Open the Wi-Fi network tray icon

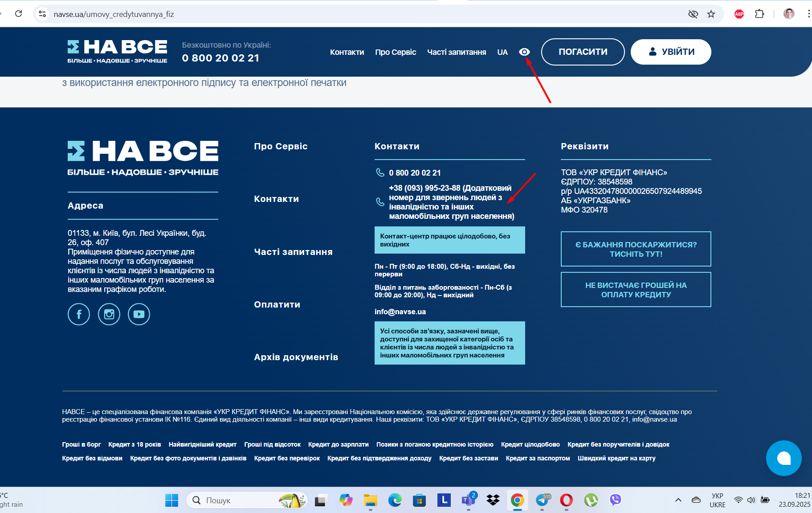tap(738, 500)
